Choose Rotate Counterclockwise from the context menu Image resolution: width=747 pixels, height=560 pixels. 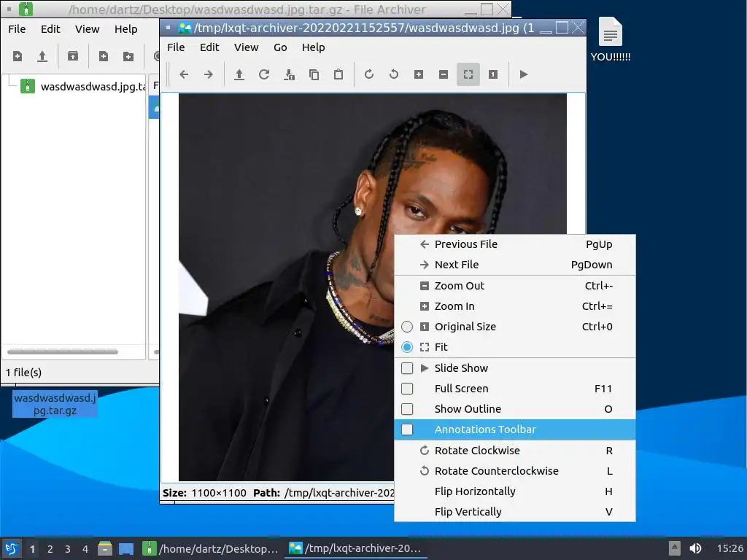click(515, 471)
